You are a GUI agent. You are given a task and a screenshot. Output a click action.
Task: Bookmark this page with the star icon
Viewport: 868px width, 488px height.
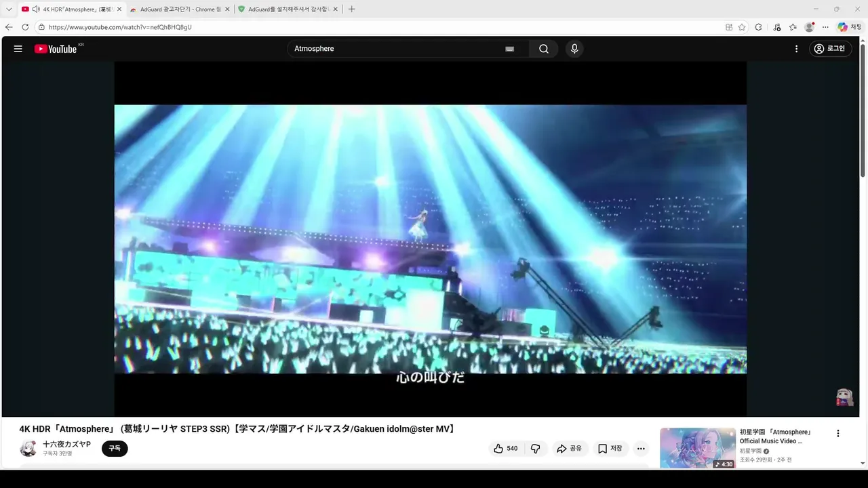click(x=742, y=27)
